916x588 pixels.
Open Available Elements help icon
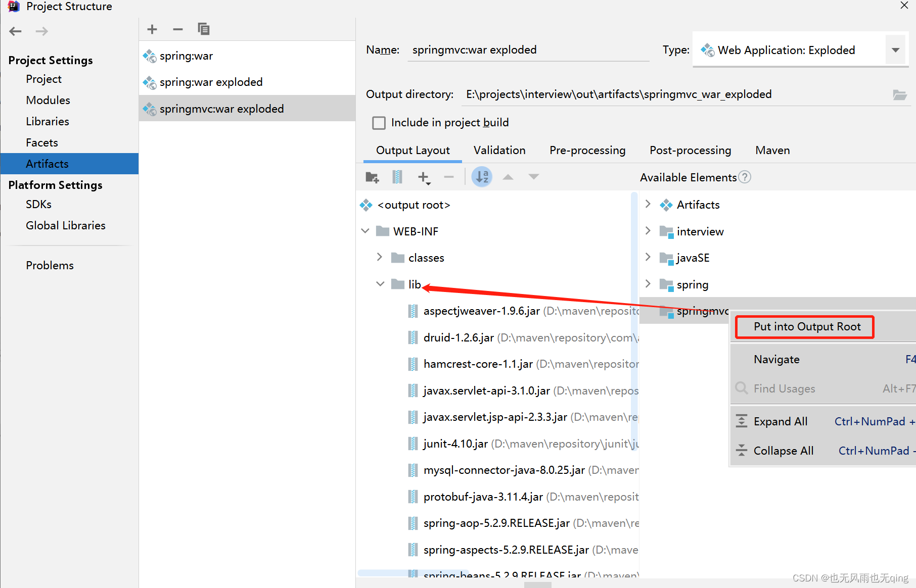745,177
